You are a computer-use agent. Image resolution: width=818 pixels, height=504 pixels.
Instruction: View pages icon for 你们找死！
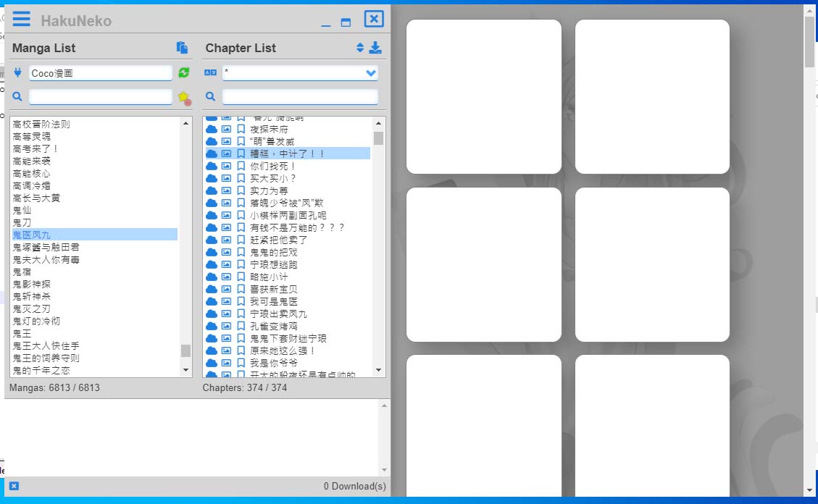[226, 166]
